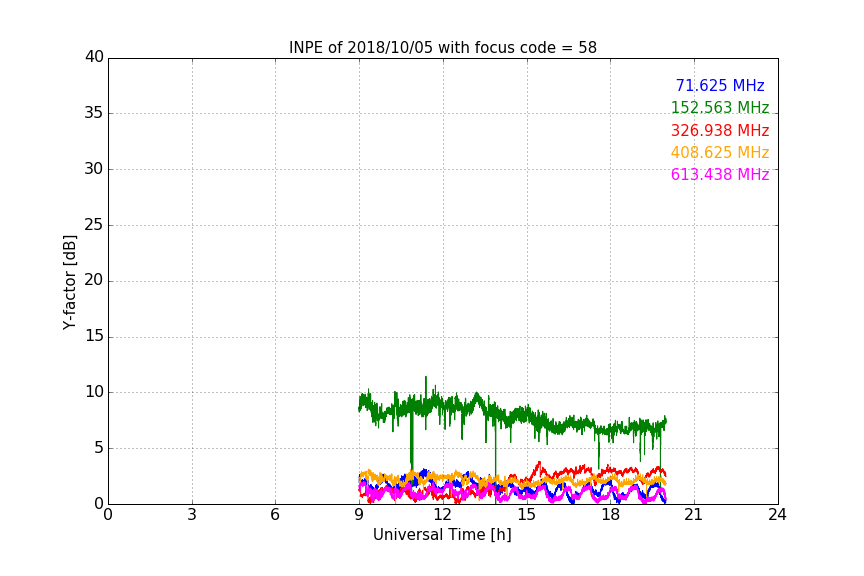Image resolution: width=864 pixels, height=576 pixels.
Task: Select the red 326.938 MHz legend label
Action: pos(720,130)
